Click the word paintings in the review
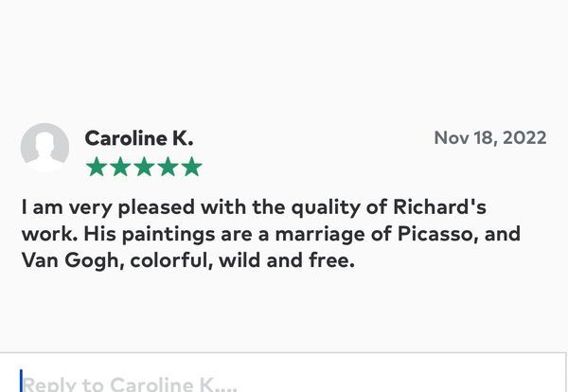This screenshot has width=568, height=392. [169, 235]
